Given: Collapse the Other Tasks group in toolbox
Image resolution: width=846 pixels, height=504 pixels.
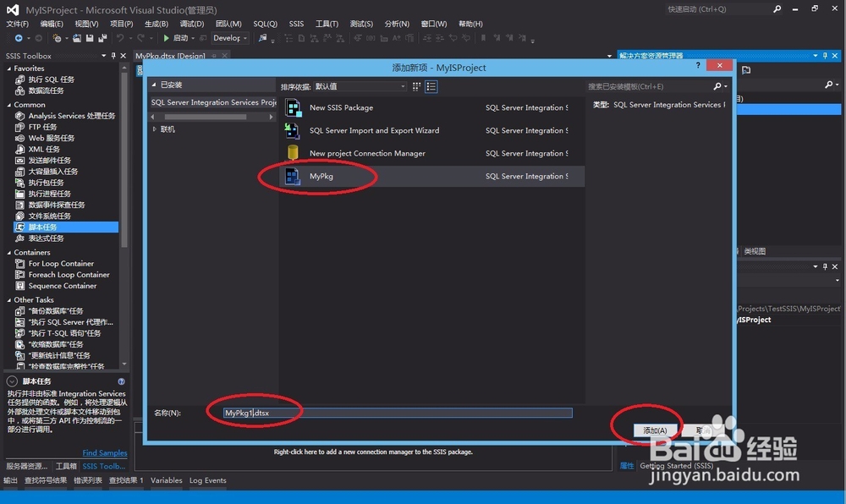Looking at the screenshot, I should [x=9, y=300].
